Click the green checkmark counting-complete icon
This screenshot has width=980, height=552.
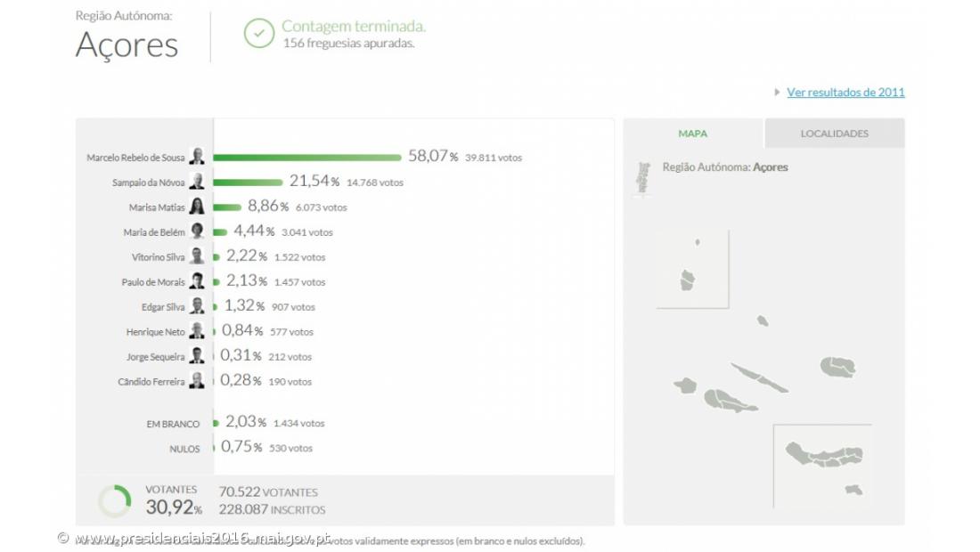pos(259,34)
